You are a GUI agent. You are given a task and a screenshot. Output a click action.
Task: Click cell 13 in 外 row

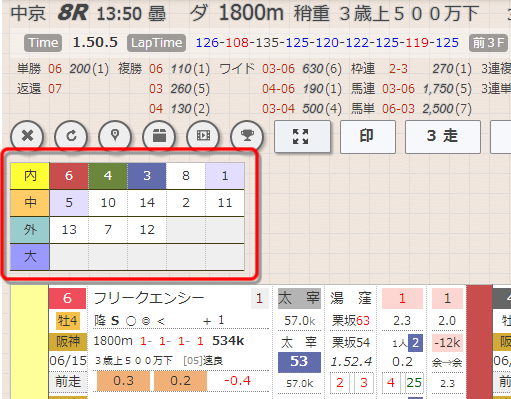click(x=69, y=230)
